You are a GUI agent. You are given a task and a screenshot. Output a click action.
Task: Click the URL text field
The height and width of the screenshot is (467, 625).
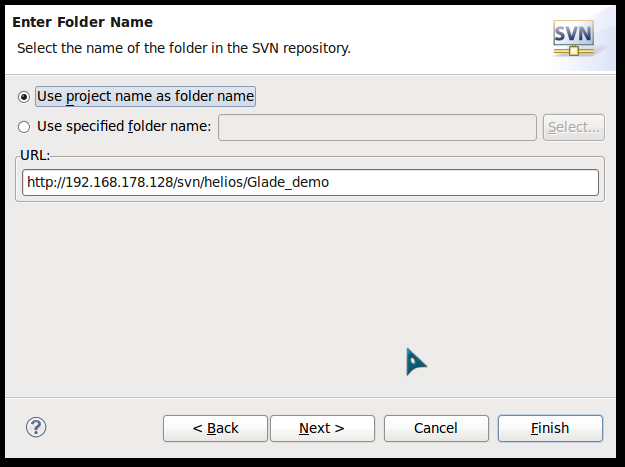pyautogui.click(x=310, y=182)
